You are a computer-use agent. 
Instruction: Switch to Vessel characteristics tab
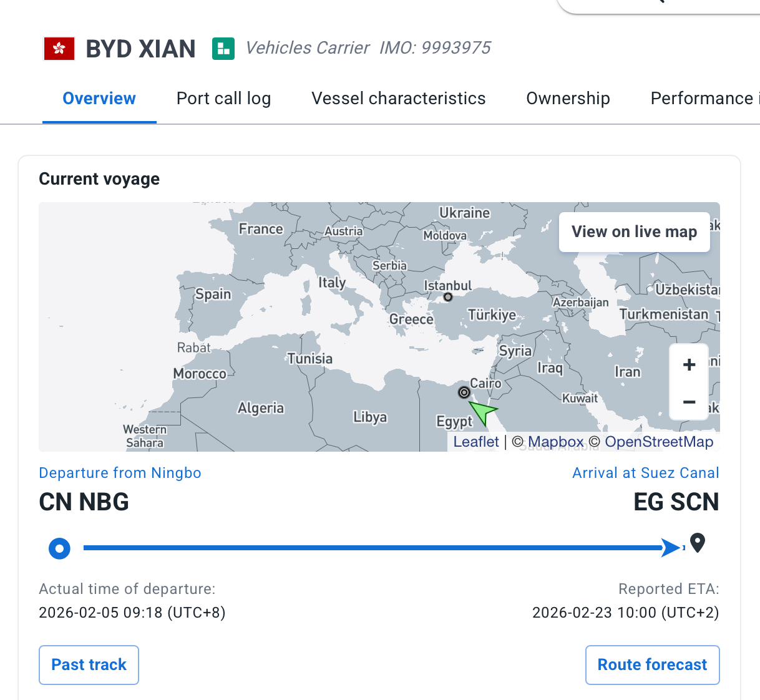click(398, 99)
